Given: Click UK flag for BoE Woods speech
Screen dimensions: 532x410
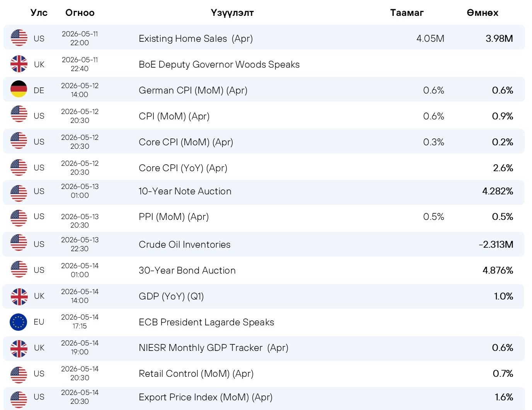Looking at the screenshot, I should click(x=19, y=64).
